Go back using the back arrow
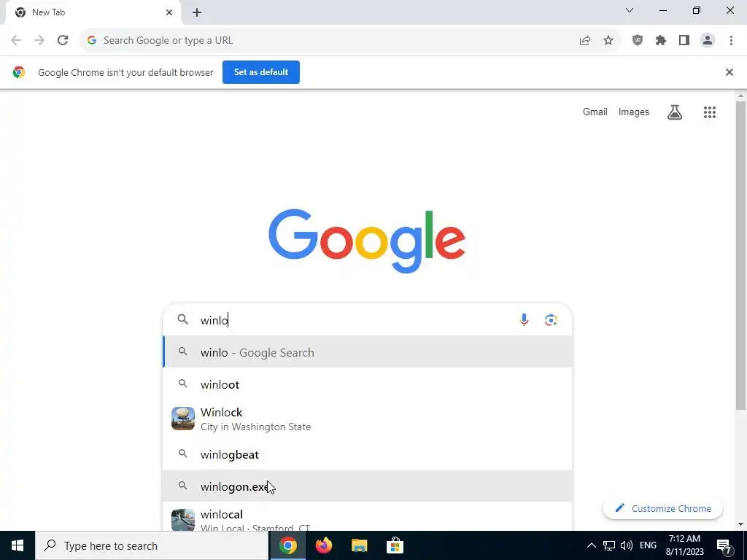This screenshot has width=747, height=560. 16,41
